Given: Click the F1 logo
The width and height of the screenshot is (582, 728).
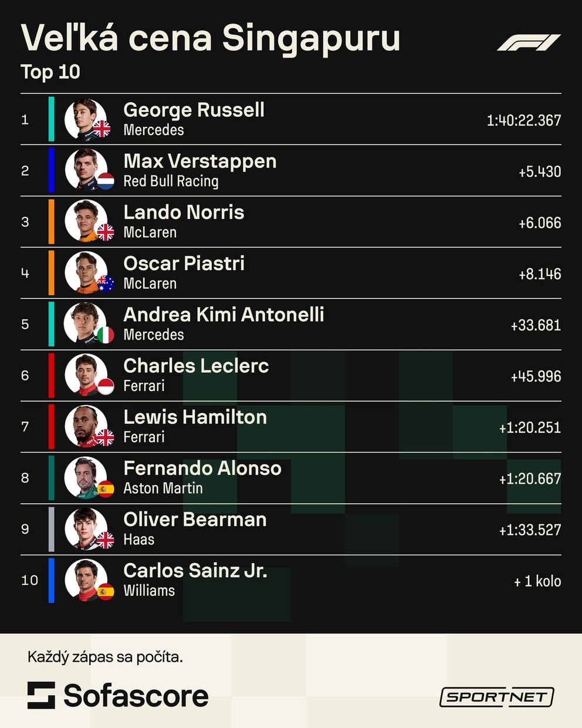Looking at the screenshot, I should click(529, 43).
